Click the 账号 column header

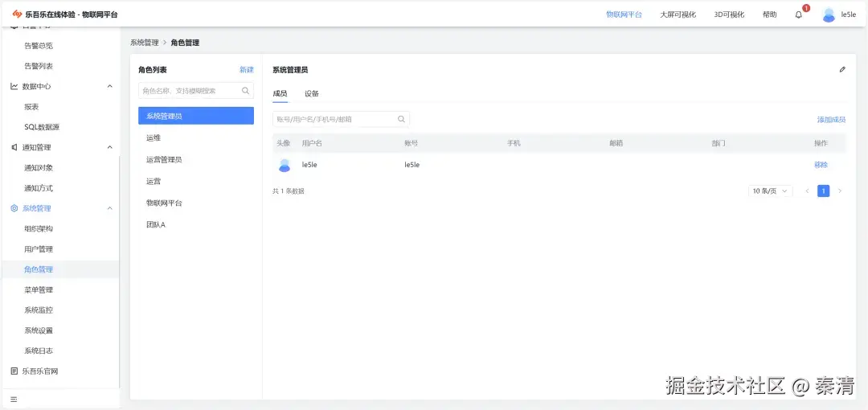(411, 143)
